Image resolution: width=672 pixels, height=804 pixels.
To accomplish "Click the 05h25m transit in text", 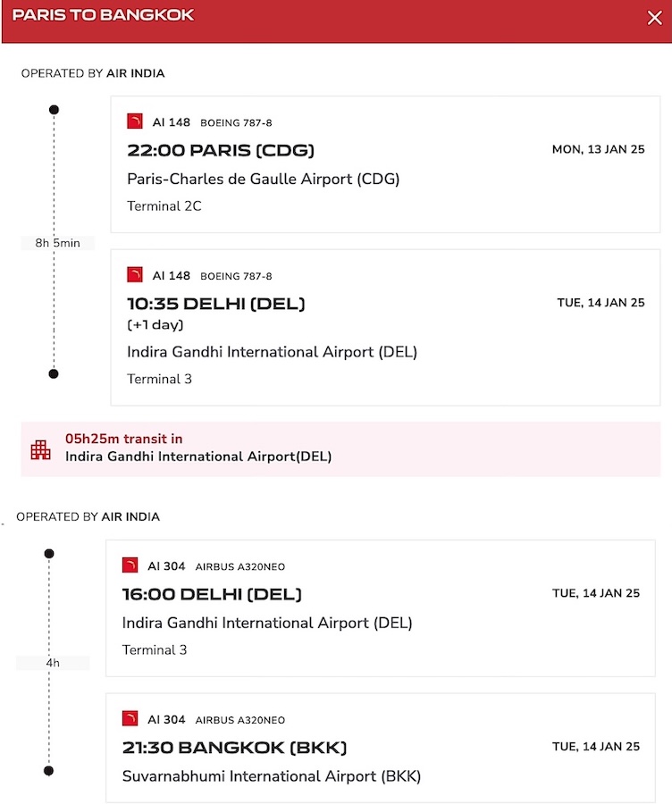I will (123, 439).
